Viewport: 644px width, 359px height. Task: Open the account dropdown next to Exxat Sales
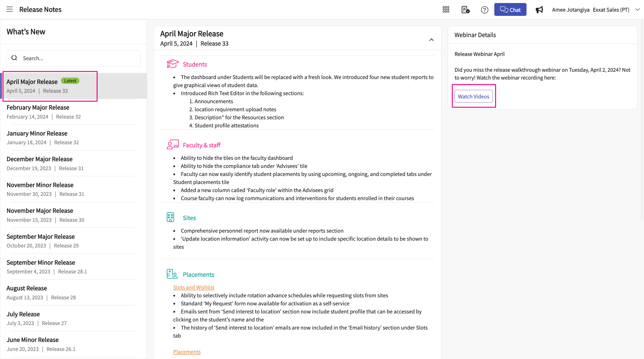(637, 9)
